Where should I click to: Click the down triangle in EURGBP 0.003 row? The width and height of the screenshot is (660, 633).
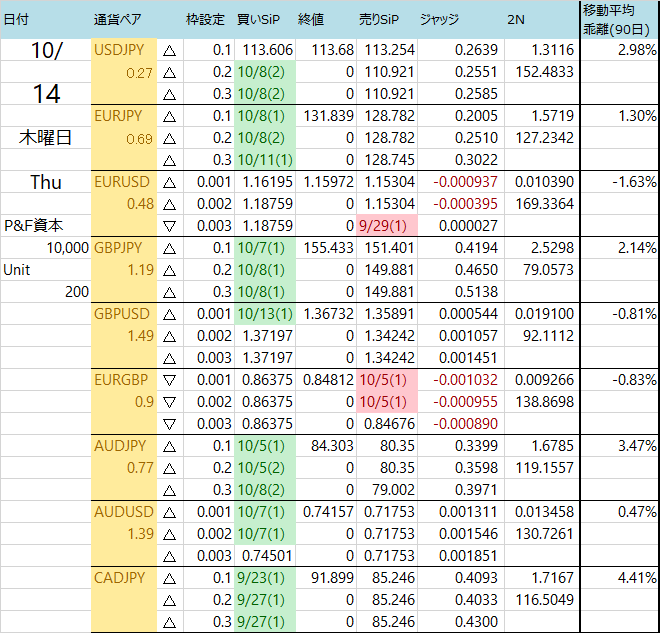169,424
